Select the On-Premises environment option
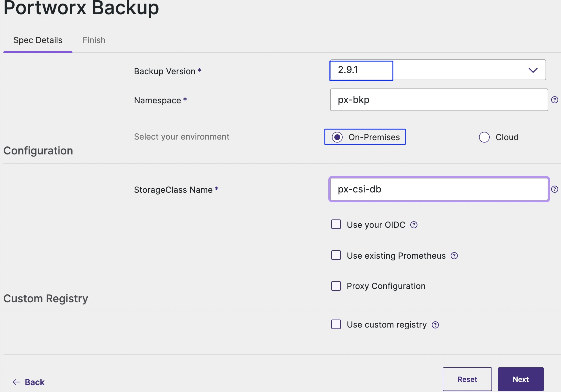561x392 pixels. coord(337,137)
